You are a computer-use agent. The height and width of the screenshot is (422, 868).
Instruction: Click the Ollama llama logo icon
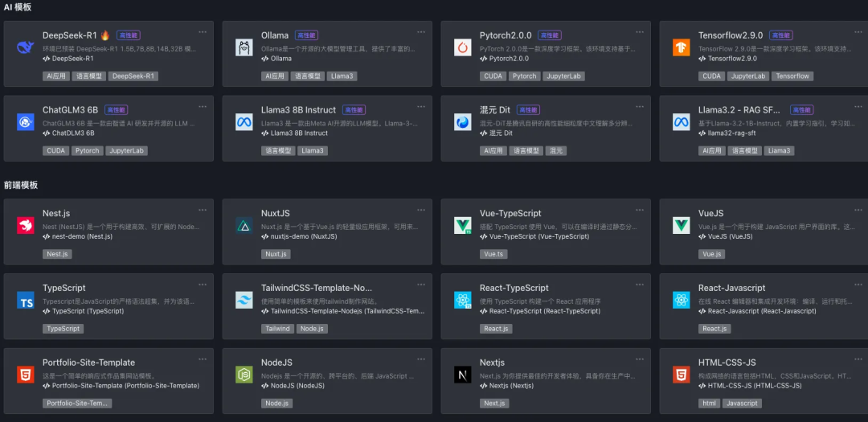[244, 47]
